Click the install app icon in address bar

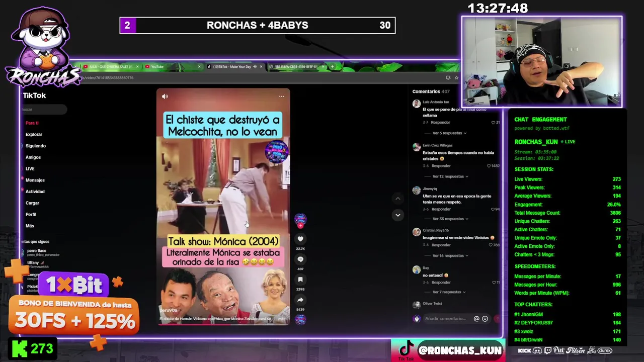click(x=448, y=77)
